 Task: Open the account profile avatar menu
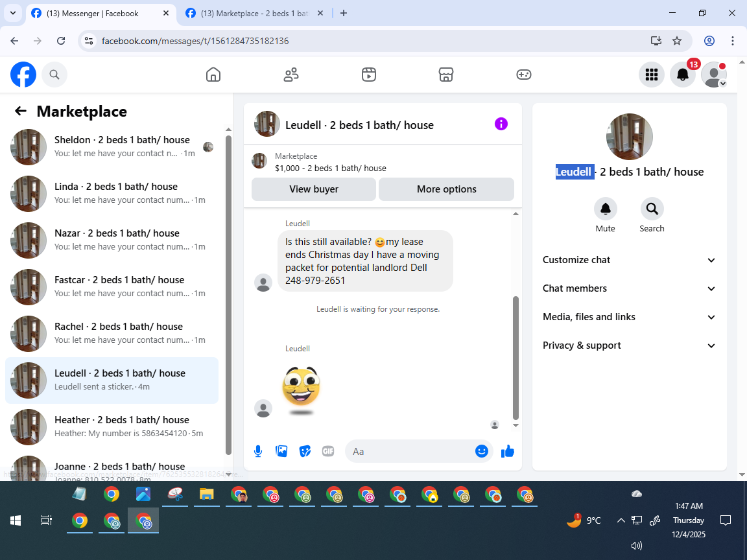click(714, 75)
